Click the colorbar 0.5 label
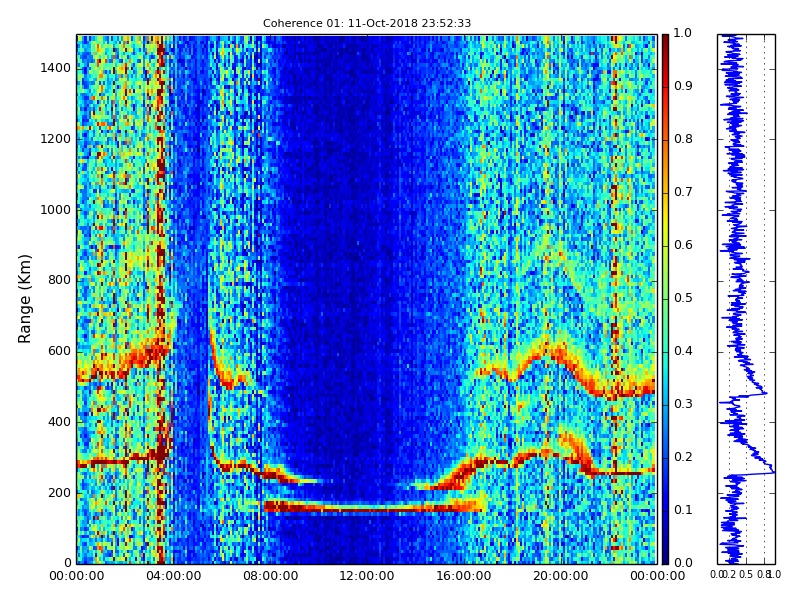 [683, 298]
